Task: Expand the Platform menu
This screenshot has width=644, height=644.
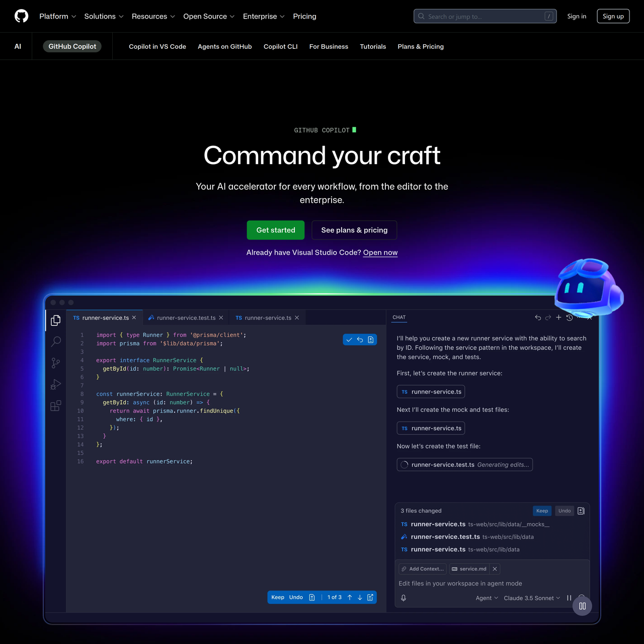Action: pos(58,16)
